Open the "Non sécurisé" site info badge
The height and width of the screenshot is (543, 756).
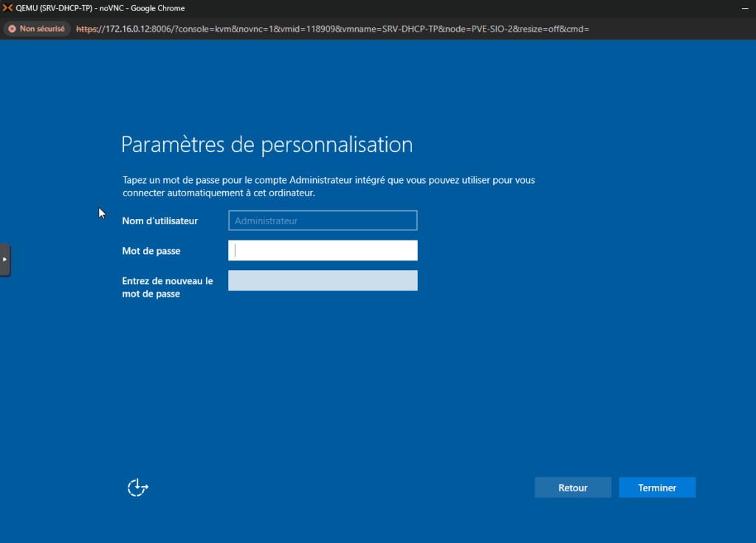click(36, 29)
